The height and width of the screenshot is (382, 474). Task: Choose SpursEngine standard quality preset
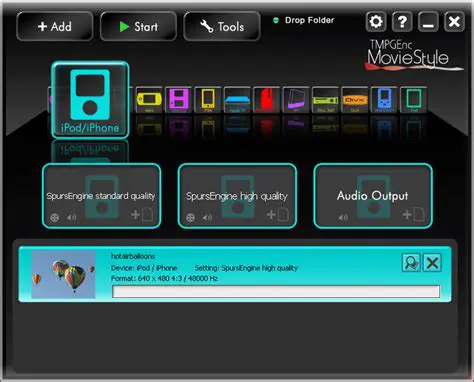pos(101,196)
